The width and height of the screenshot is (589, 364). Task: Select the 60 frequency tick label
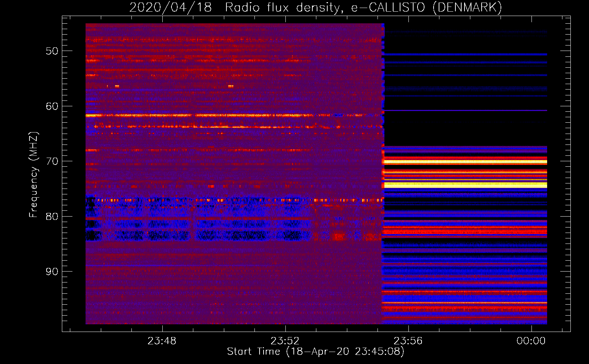point(52,106)
